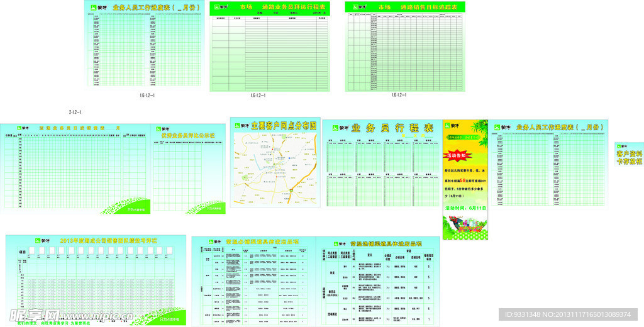
Task: Click Mengniu logo on 业务员行程表 poster
Action: 340,128
